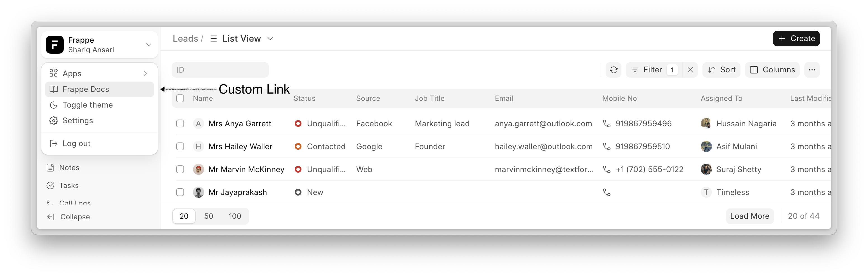Open Tasks from the sidebar
Screen dimensions: 868x276
69,185
